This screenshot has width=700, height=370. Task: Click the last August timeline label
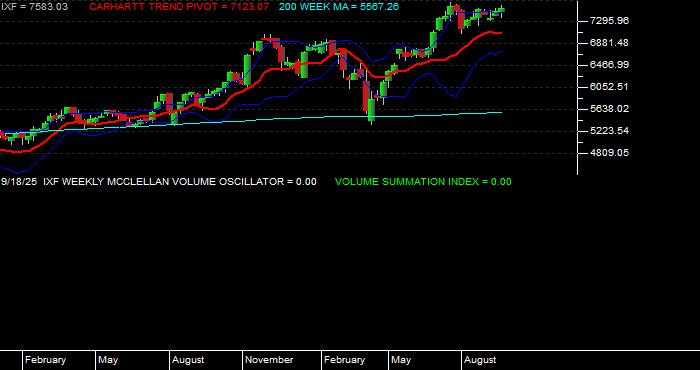(x=480, y=360)
